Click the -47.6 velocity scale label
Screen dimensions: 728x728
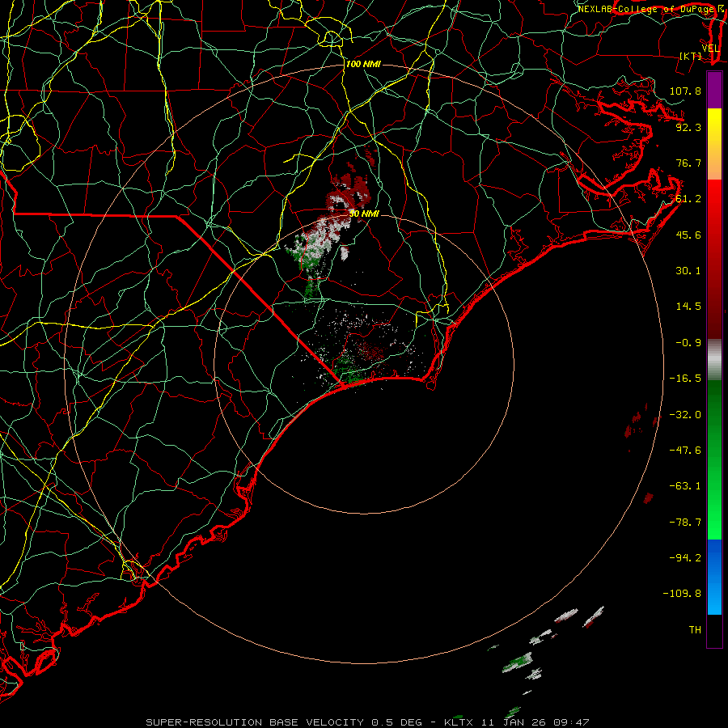point(685,451)
